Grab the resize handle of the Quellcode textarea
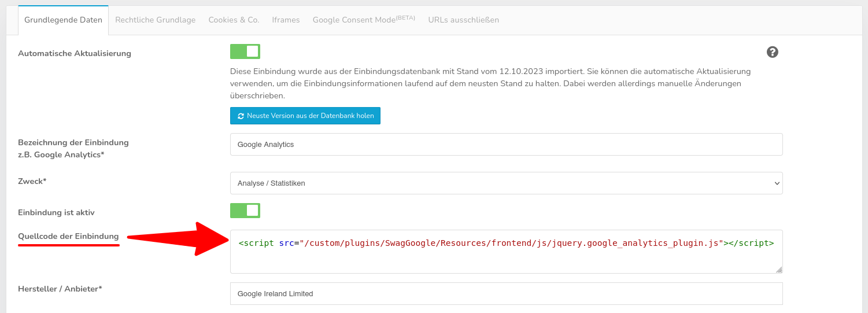Image resolution: width=868 pixels, height=313 pixels. click(778, 270)
